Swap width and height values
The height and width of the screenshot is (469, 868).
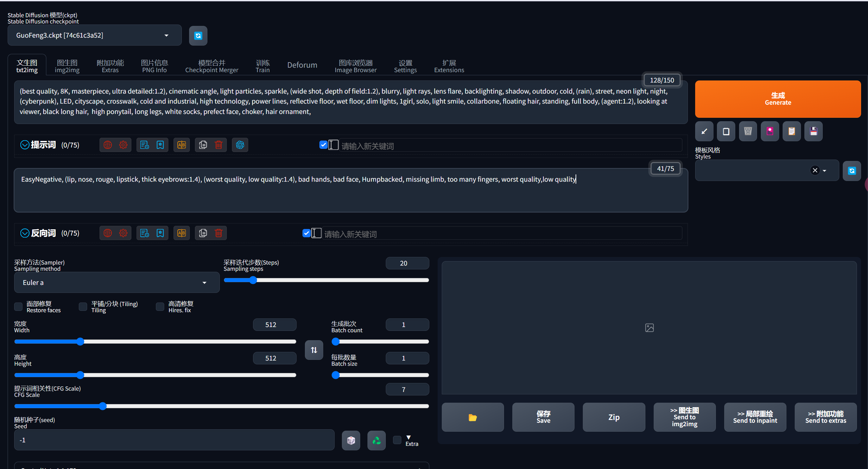click(314, 350)
